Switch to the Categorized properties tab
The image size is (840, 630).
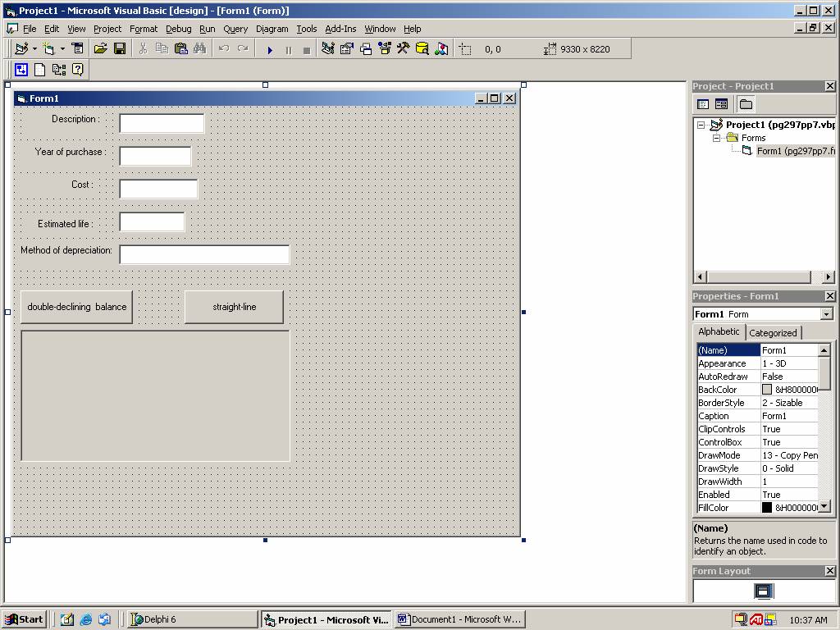point(773,333)
